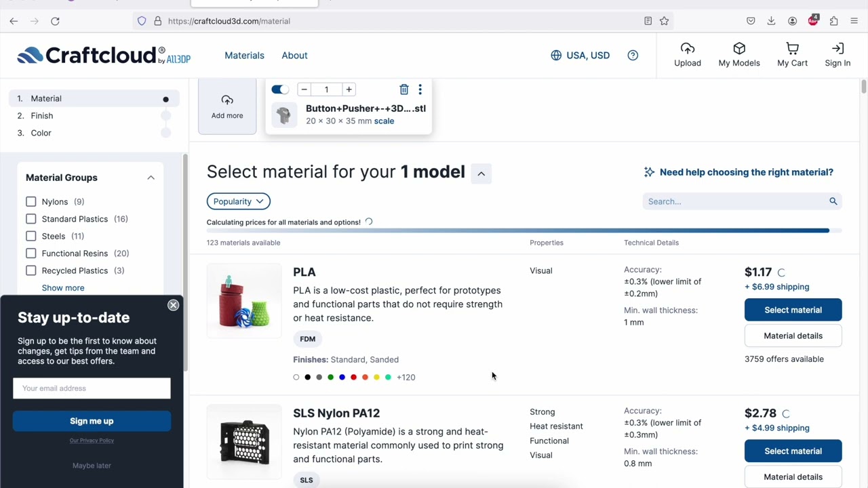Delete the uploaded Button+Pusher model via trash icon
Viewport: 868px width, 488px height.
(404, 89)
